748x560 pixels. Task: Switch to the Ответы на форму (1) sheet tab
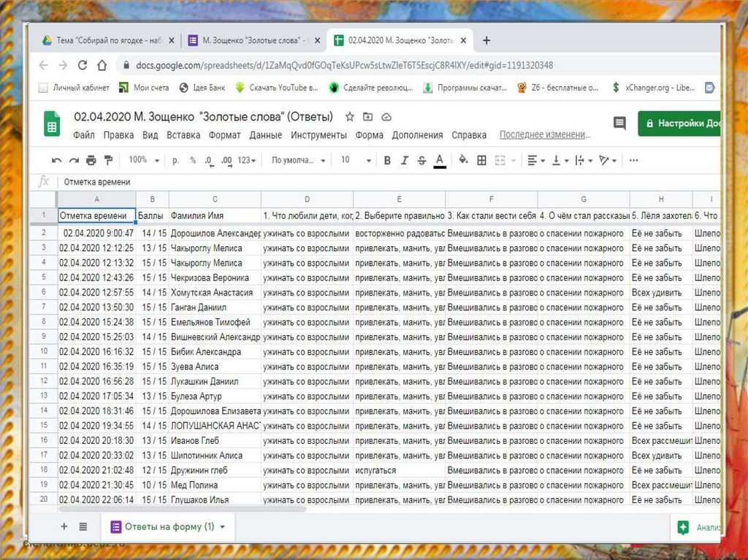pyautogui.click(x=168, y=526)
